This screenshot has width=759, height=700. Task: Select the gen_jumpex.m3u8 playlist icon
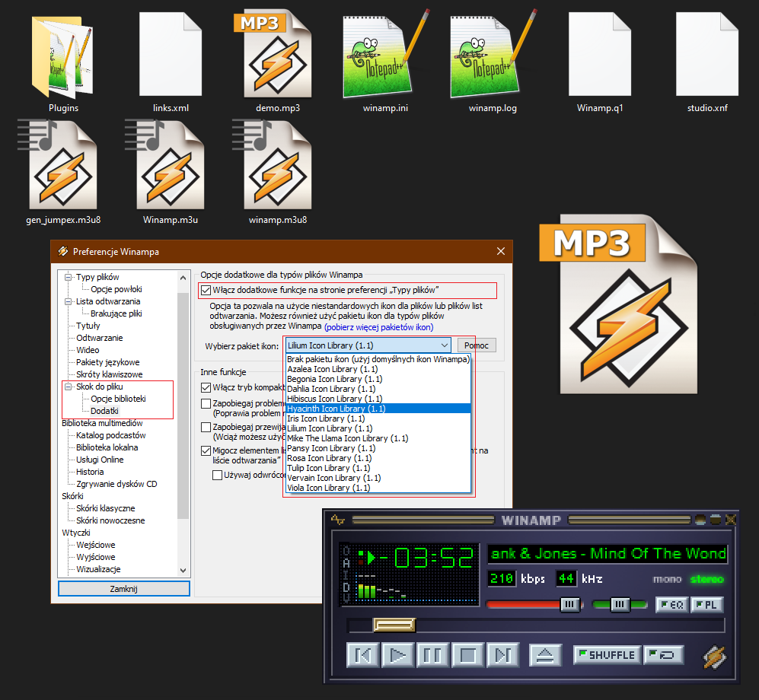click(x=58, y=164)
